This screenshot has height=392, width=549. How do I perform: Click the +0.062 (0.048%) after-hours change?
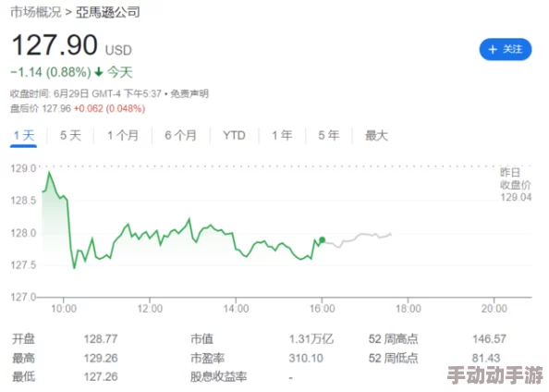click(x=109, y=108)
